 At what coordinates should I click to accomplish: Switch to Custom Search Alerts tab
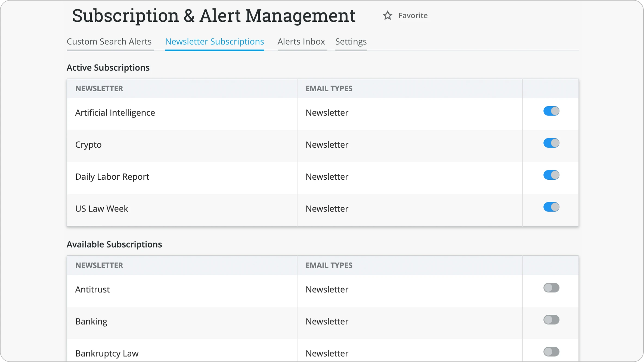(x=109, y=42)
